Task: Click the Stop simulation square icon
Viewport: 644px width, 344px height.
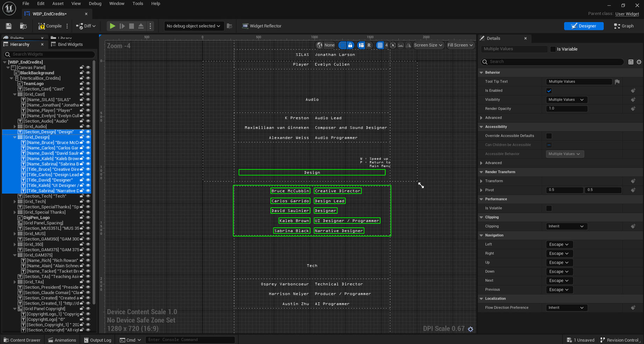Action: coord(131,26)
